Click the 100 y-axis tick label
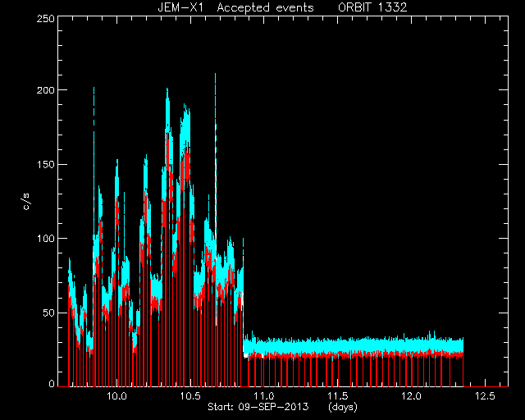Image resolution: width=525 pixels, height=420 pixels. pos(46,239)
